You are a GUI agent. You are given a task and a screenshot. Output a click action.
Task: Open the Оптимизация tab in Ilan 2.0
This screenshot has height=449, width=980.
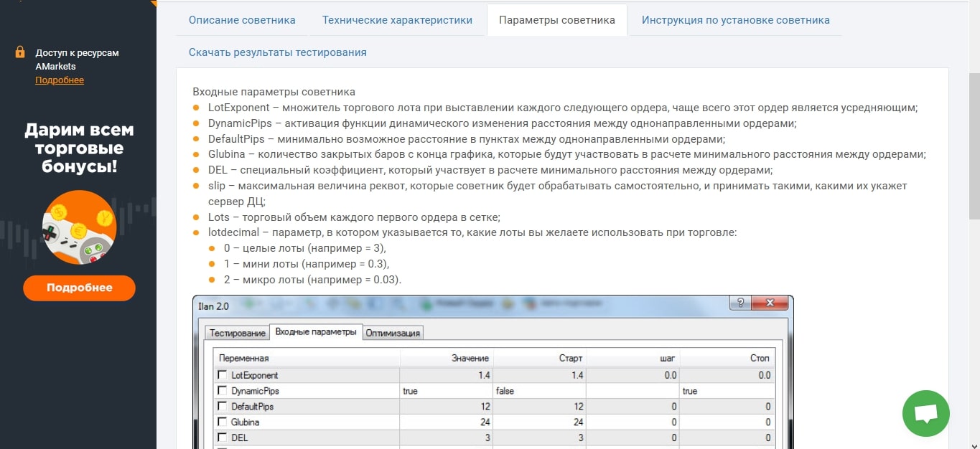coord(393,333)
